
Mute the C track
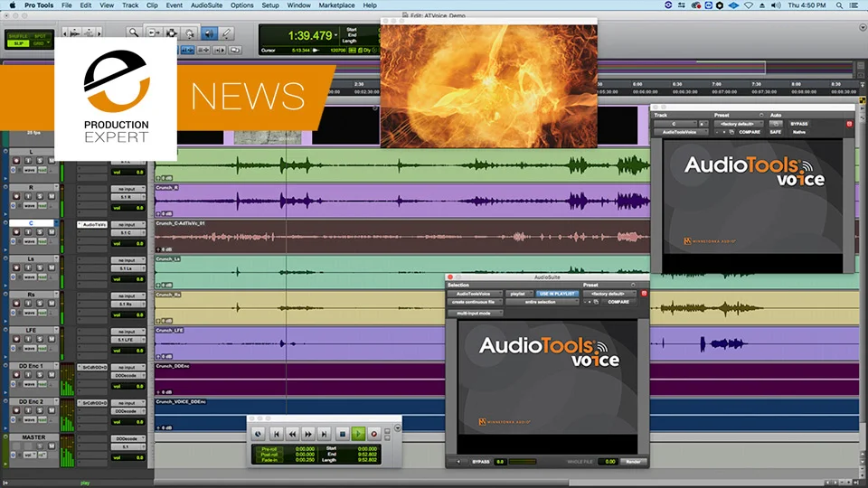52,232
